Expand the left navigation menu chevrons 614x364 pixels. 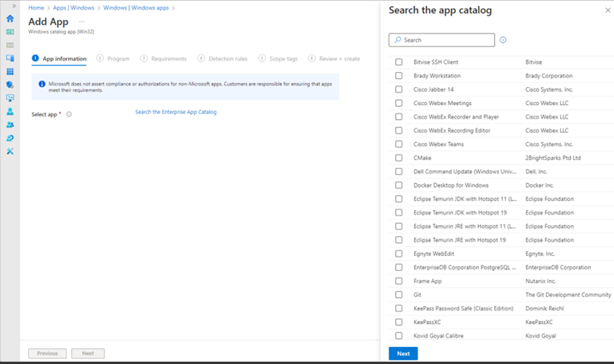tap(14, 6)
